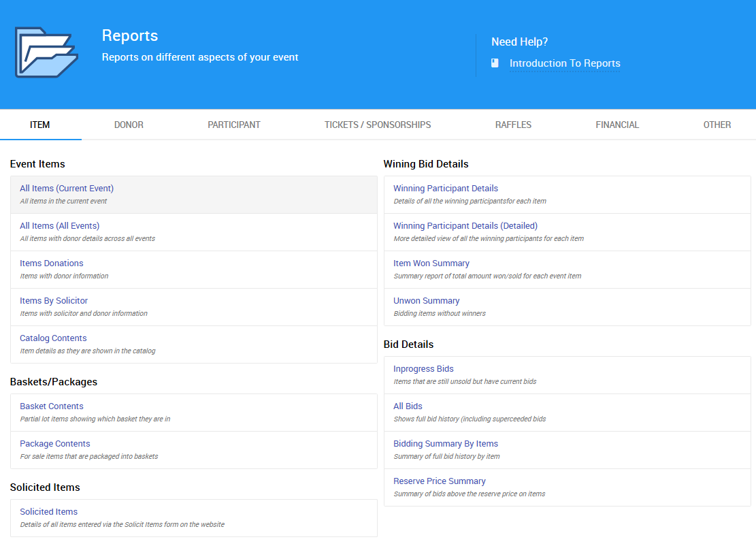View the Items Donations report
Image resolution: width=756 pixels, height=546 pixels.
52,263
